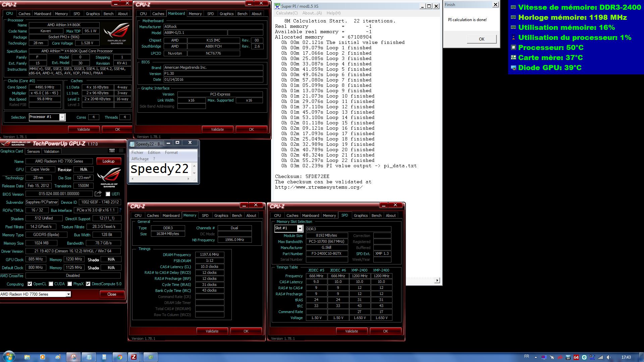Image resolution: width=644 pixels, height=362 pixels.
Task: Click the Notepad icon in Speedy22 title bar
Action: (132, 144)
